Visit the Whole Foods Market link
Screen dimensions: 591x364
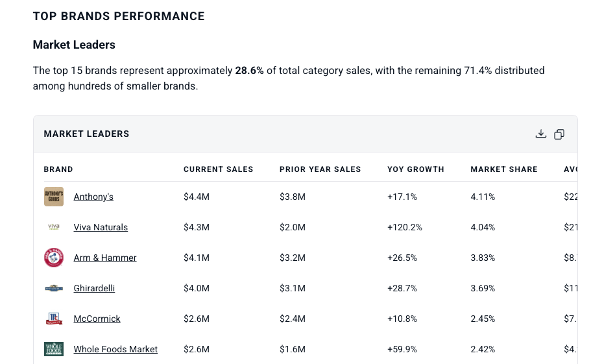[x=115, y=349]
